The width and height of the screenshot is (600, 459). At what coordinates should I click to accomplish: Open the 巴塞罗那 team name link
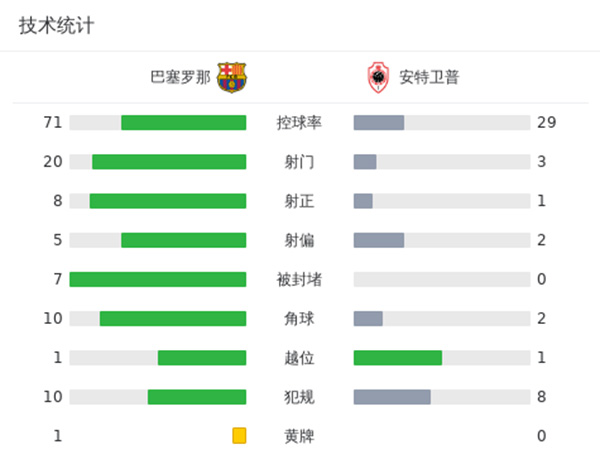tap(180, 77)
